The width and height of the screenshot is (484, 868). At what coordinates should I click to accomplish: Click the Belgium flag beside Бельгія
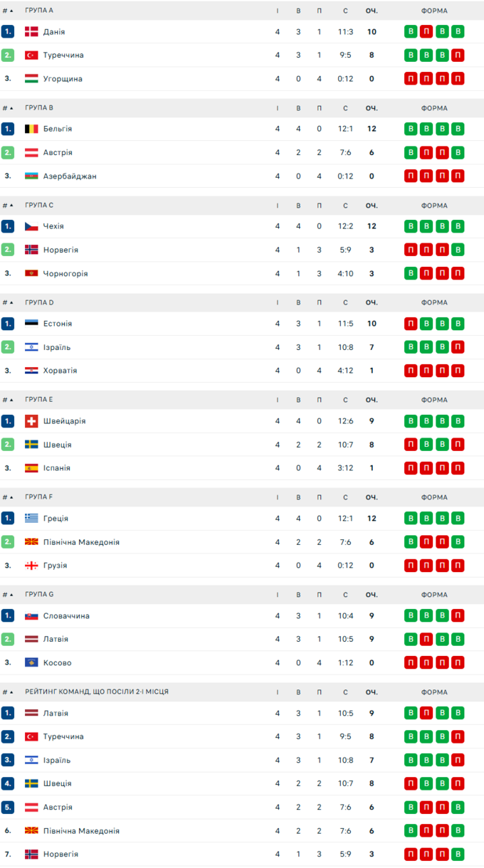[x=31, y=129]
